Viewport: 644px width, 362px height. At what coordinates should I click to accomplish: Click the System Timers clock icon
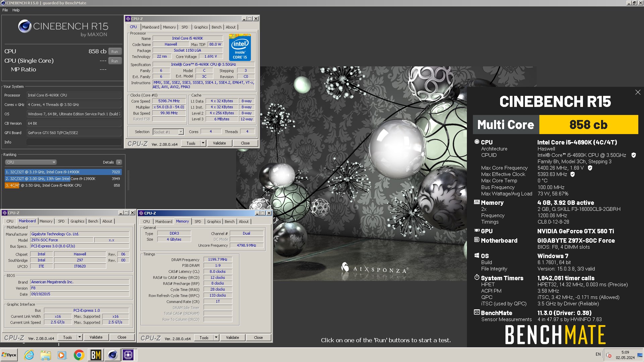(x=477, y=277)
